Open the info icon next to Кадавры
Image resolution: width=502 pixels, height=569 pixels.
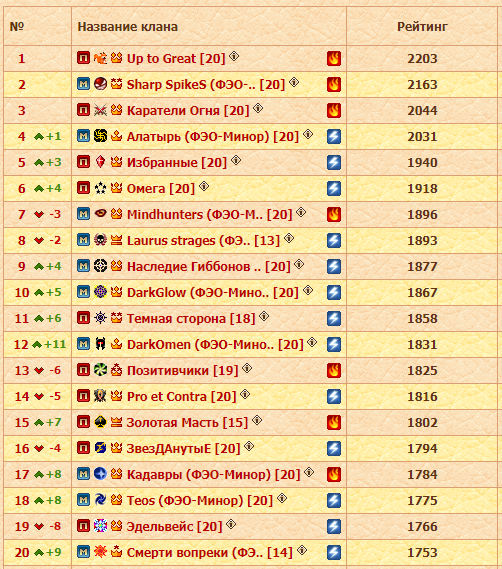[309, 472]
